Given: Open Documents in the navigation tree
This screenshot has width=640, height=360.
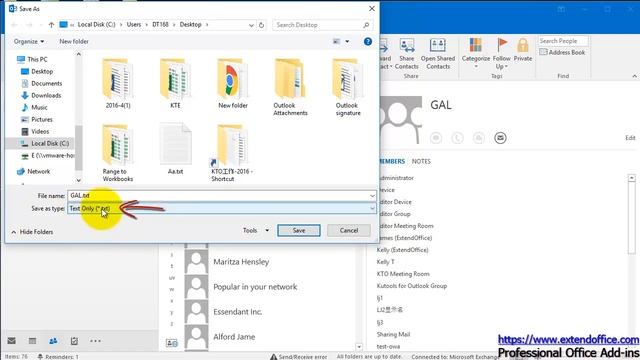Looking at the screenshot, I should coord(41,83).
